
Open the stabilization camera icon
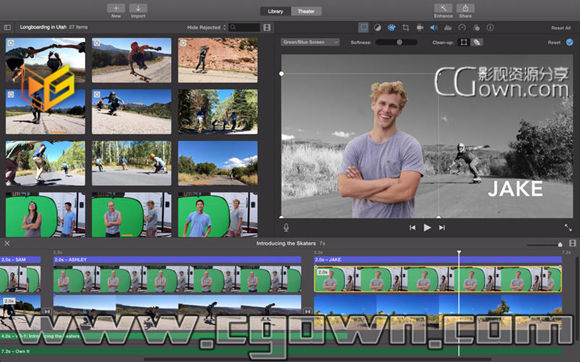(x=420, y=28)
